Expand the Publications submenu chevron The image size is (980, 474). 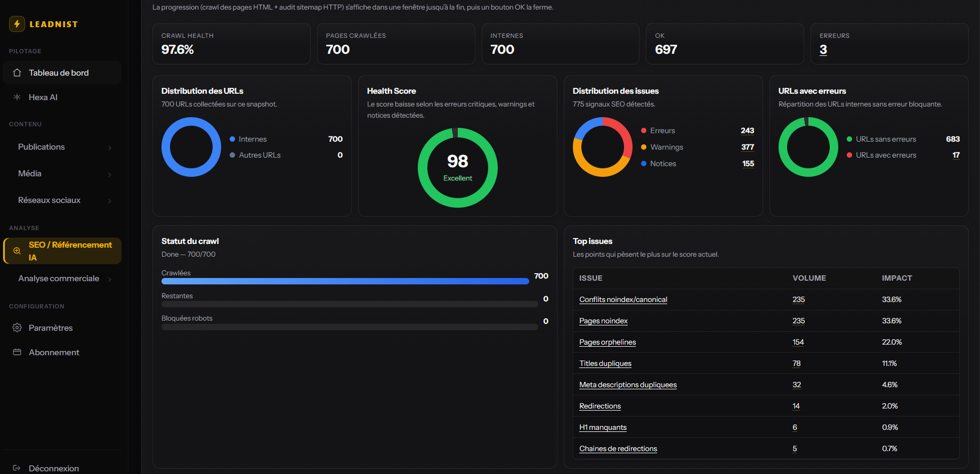pyautogui.click(x=110, y=148)
